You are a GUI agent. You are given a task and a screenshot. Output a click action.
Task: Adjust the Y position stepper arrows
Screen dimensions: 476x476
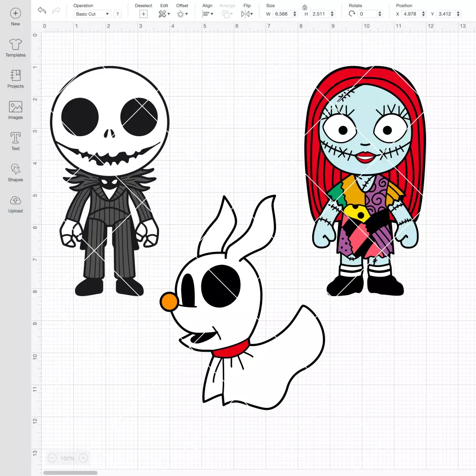[x=458, y=14]
